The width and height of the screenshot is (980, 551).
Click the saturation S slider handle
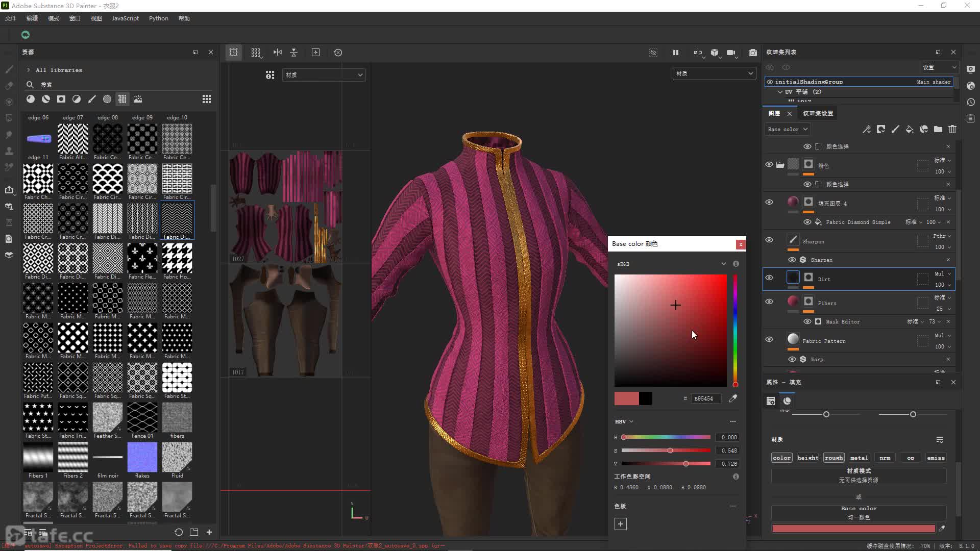pos(670,450)
